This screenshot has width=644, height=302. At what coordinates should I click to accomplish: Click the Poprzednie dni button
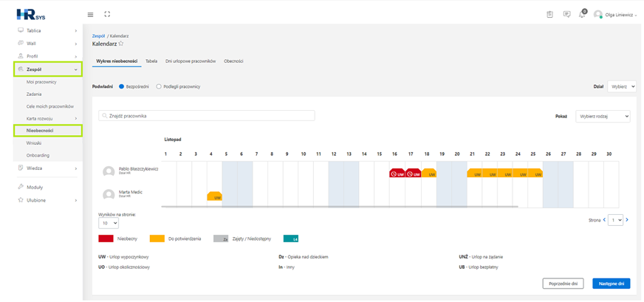pyautogui.click(x=563, y=284)
